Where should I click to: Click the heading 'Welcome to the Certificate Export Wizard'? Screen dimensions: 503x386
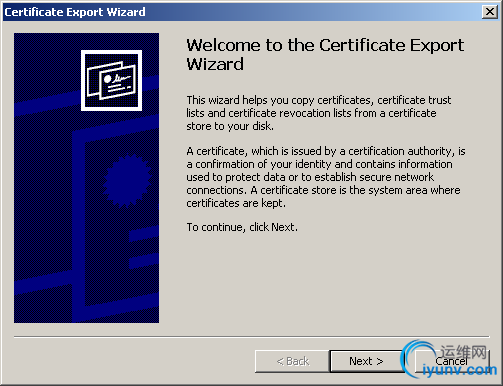coord(325,55)
